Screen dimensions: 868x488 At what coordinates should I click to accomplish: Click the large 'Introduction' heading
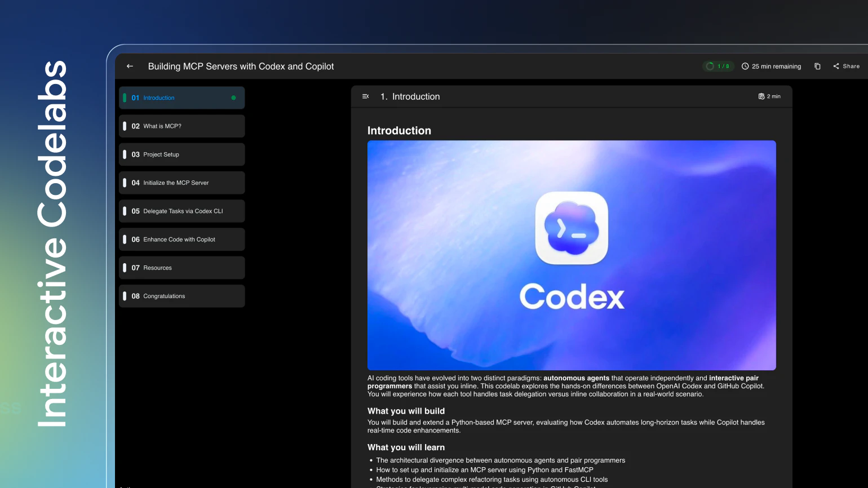(399, 131)
